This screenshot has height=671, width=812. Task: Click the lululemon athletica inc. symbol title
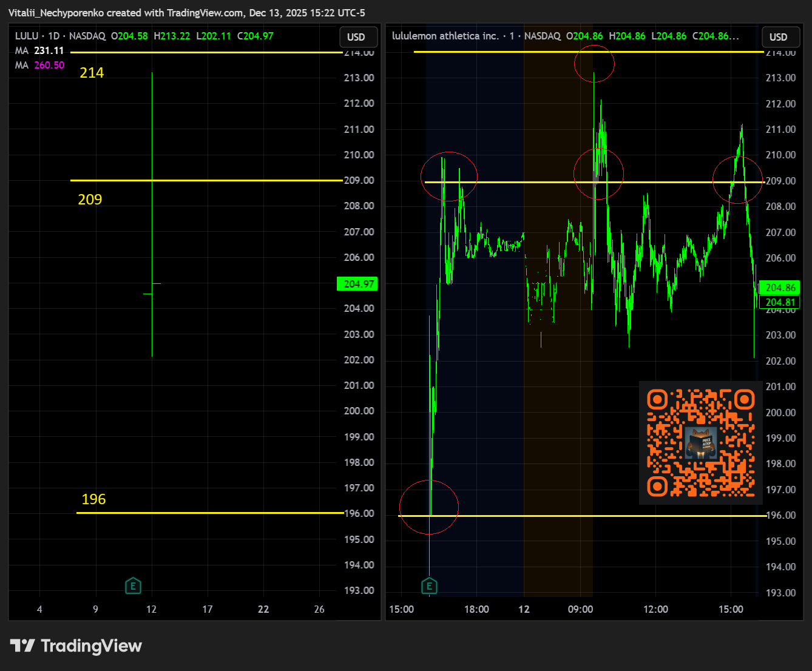[x=445, y=36]
